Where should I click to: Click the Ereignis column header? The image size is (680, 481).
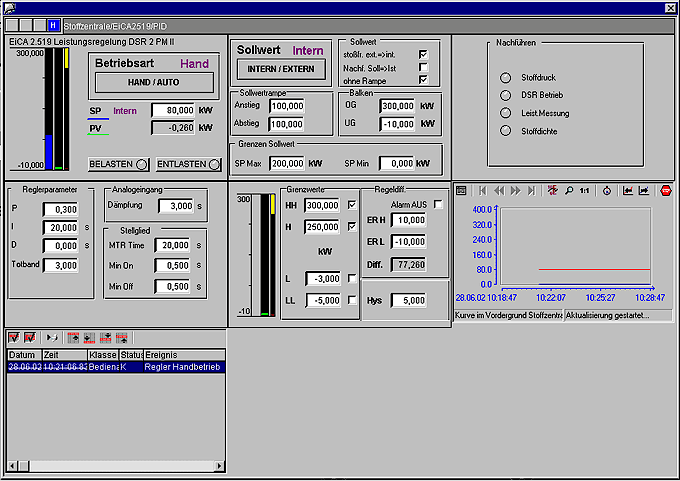(184, 355)
